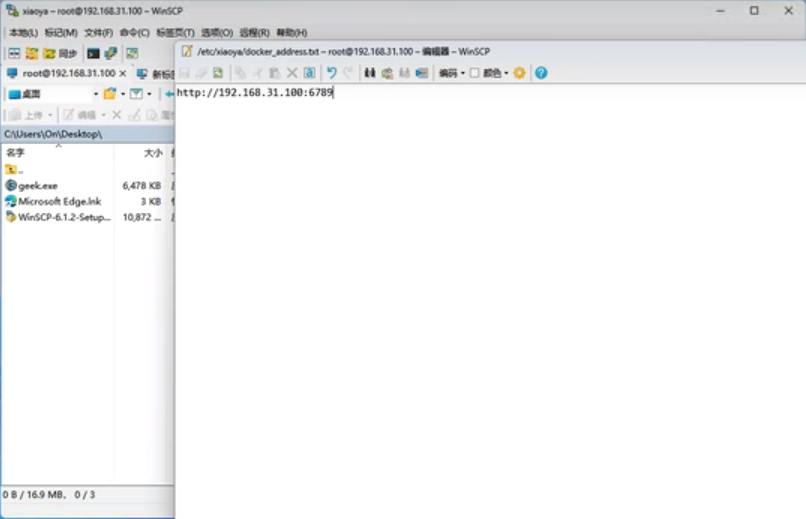
Task: Click the 同步 synchronize button
Action: click(60, 53)
